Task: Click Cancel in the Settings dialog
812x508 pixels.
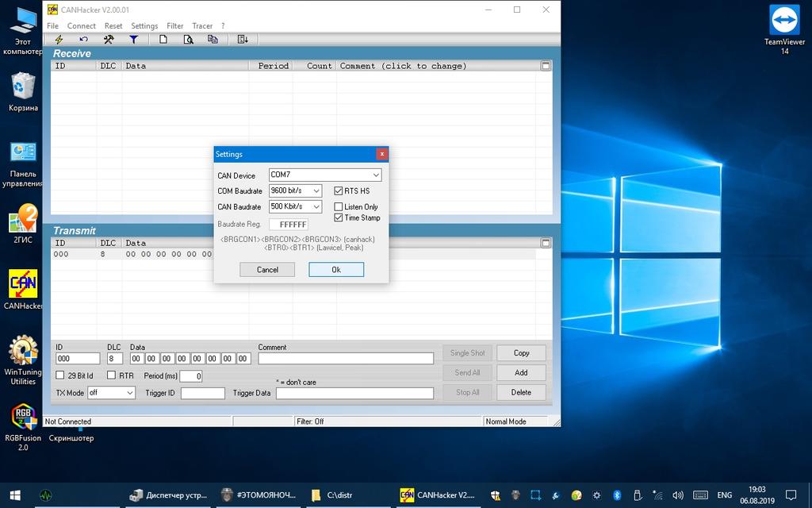Action: tap(267, 270)
